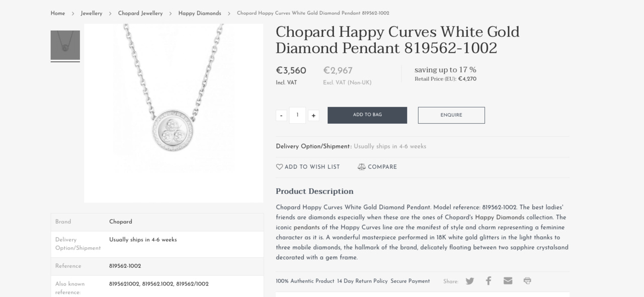This screenshot has width=644, height=297.
Task: Navigate to Chopard Jewellery breadcrumb
Action: coord(140,14)
